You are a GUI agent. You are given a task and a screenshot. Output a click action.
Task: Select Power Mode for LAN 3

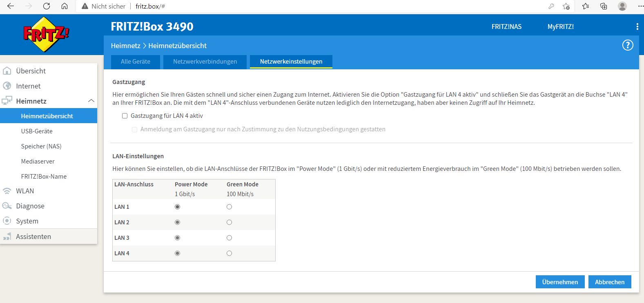[177, 238]
